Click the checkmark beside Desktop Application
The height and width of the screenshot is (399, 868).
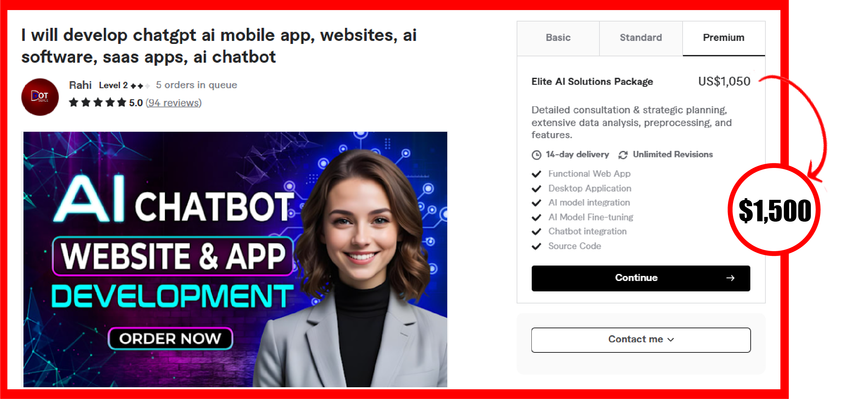pos(536,188)
